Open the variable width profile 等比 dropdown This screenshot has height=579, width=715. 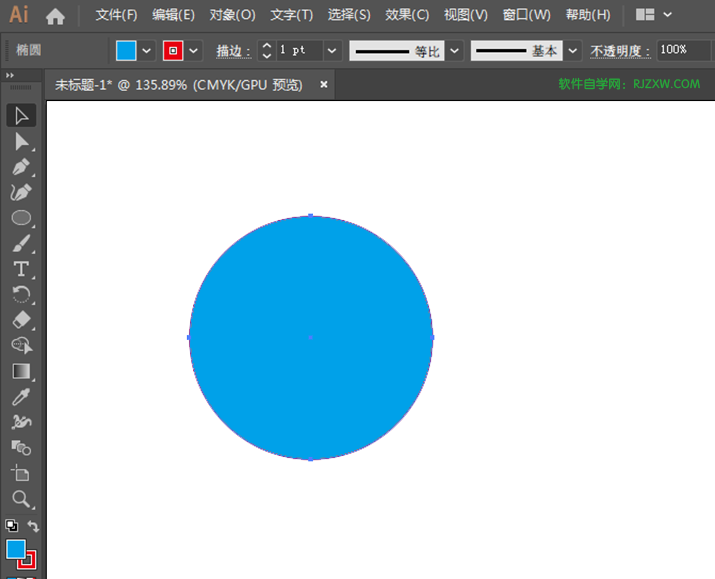454,51
